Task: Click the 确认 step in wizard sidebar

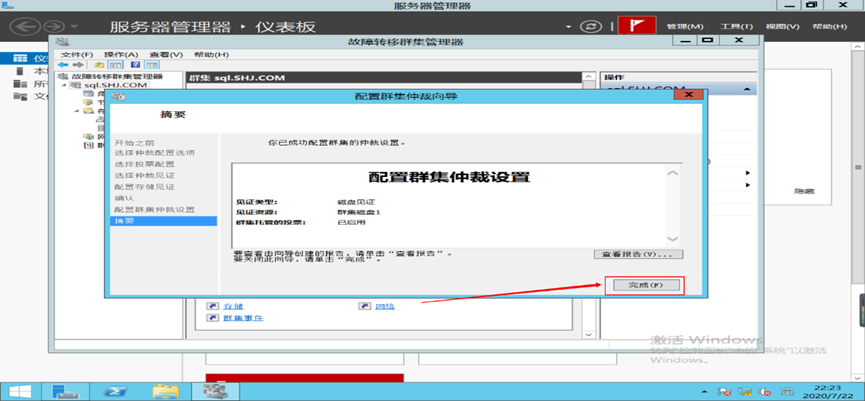Action: click(x=125, y=198)
